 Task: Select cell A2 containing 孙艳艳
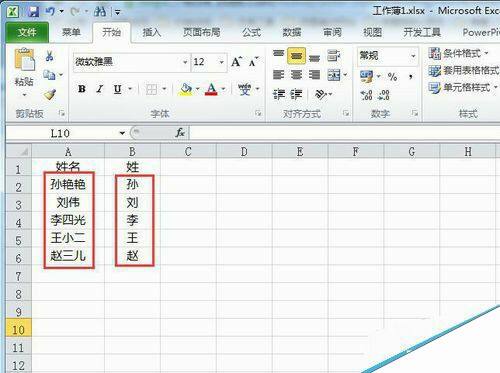pyautogui.click(x=68, y=184)
